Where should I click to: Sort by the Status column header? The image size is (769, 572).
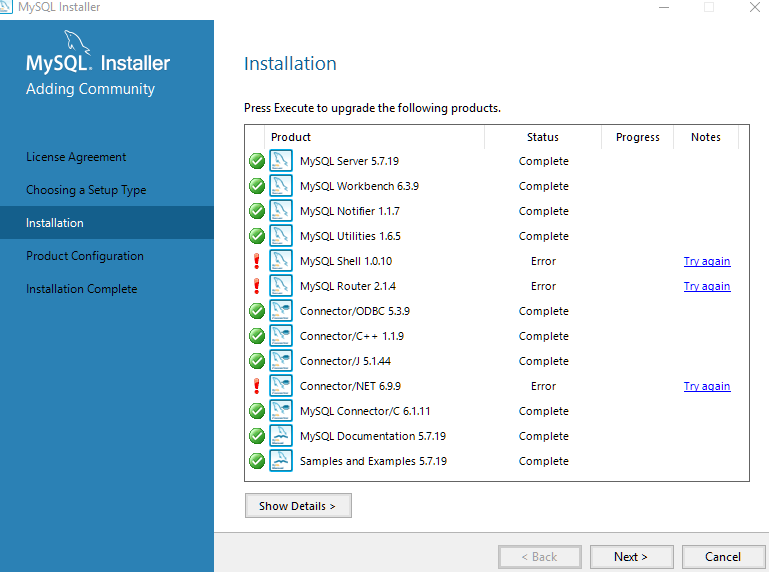click(543, 137)
